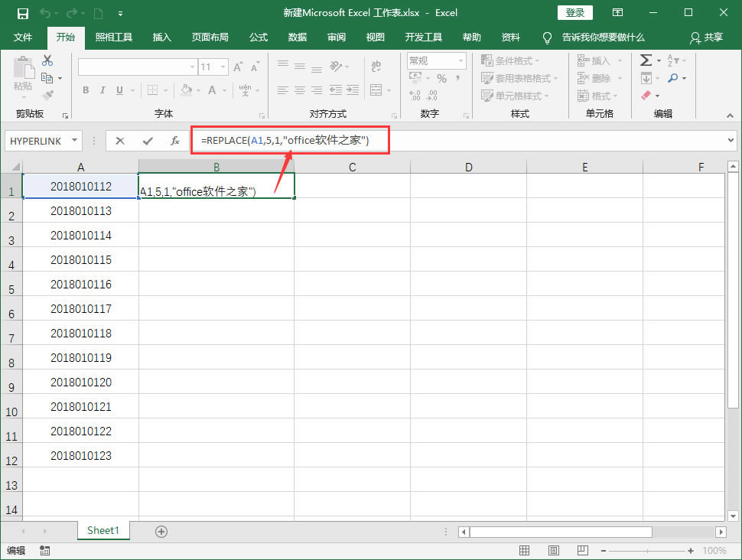Screen dimensions: 742x560
Task: Toggle bold formatting
Action: [85, 90]
